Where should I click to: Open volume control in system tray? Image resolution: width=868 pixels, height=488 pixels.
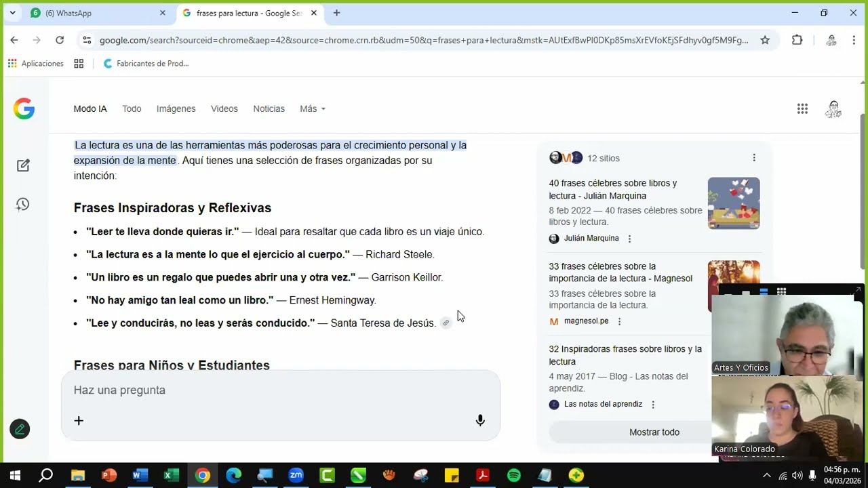coord(797,475)
